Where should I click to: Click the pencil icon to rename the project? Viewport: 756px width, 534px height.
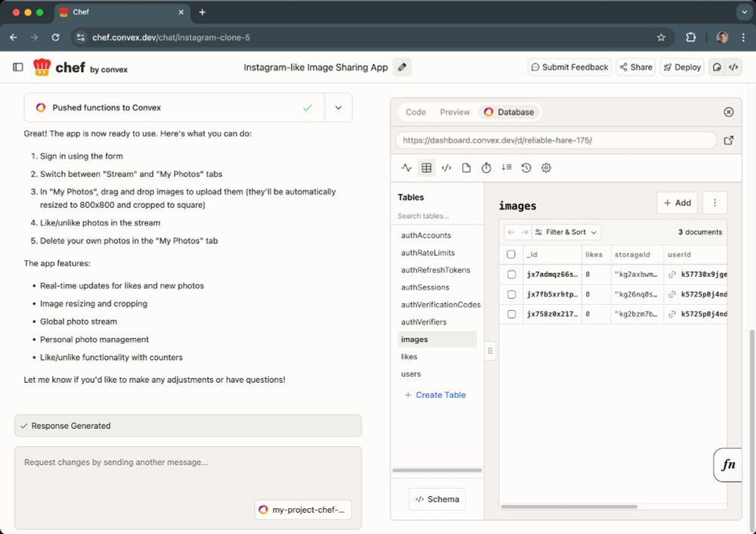tap(402, 67)
